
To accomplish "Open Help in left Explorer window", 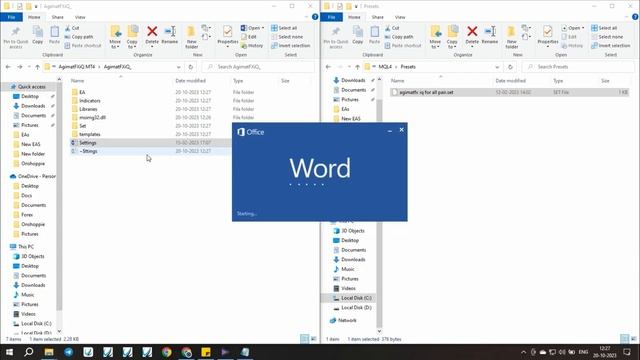I will point(315,17).
